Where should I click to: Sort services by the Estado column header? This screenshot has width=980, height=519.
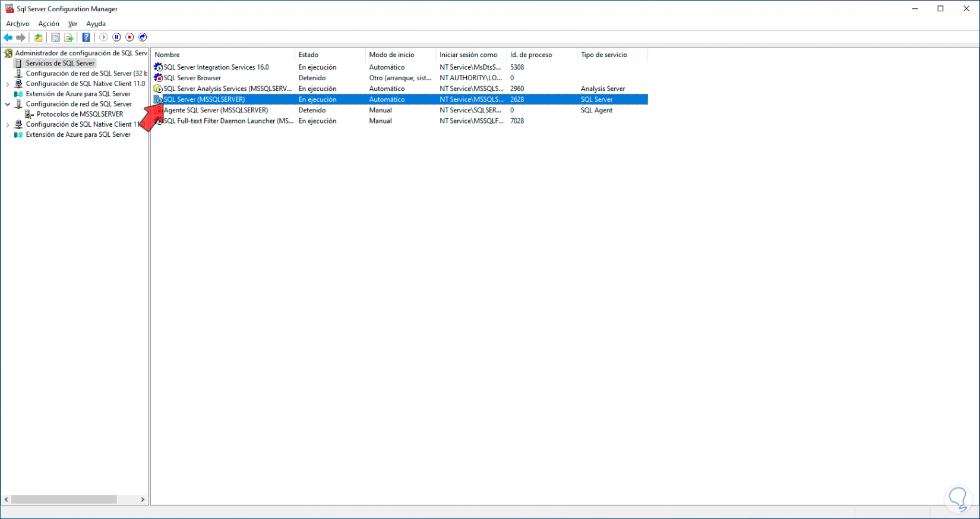(330, 55)
